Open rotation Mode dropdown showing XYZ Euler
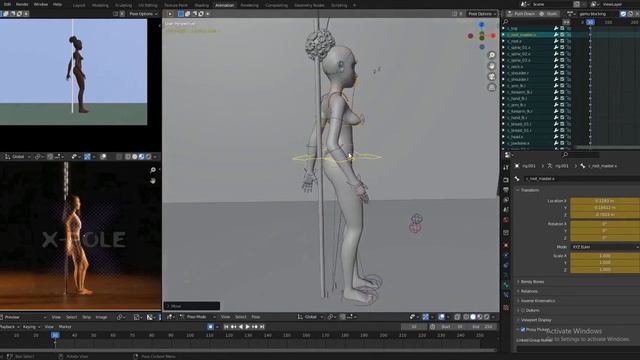 click(604, 247)
